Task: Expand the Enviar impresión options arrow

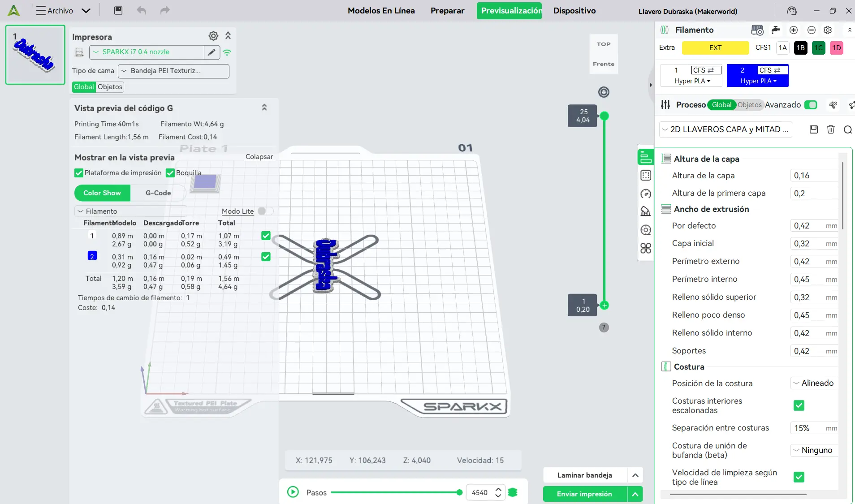Action: point(635,494)
